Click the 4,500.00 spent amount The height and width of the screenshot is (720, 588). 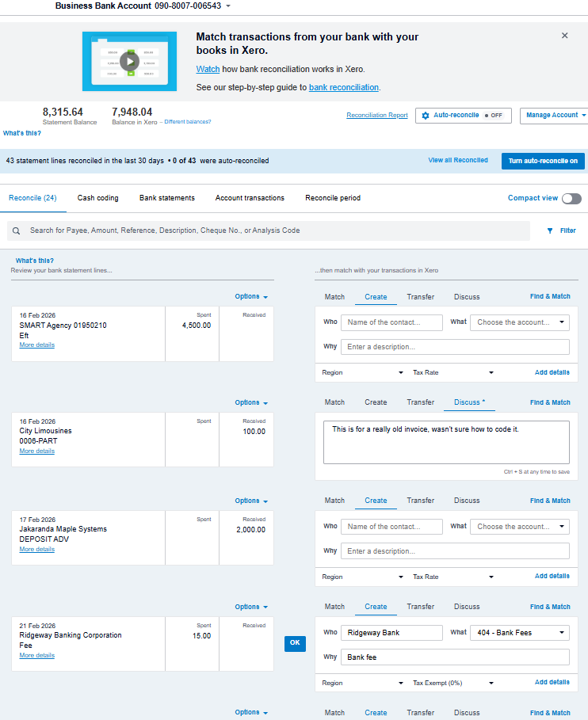tap(197, 326)
